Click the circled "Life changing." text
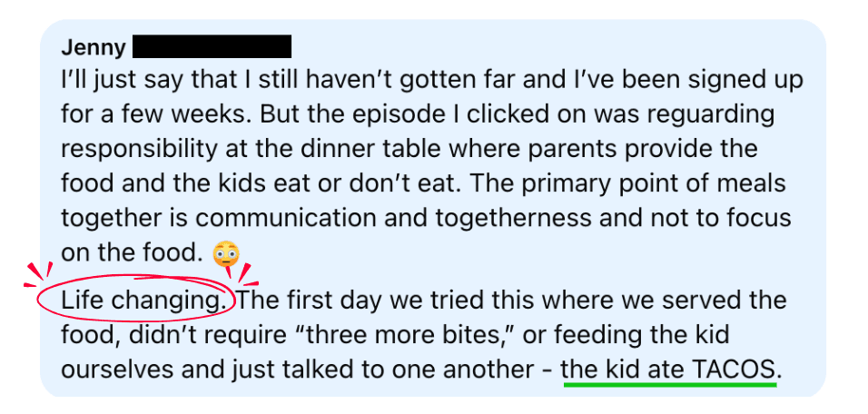868x414 pixels. click(144, 301)
